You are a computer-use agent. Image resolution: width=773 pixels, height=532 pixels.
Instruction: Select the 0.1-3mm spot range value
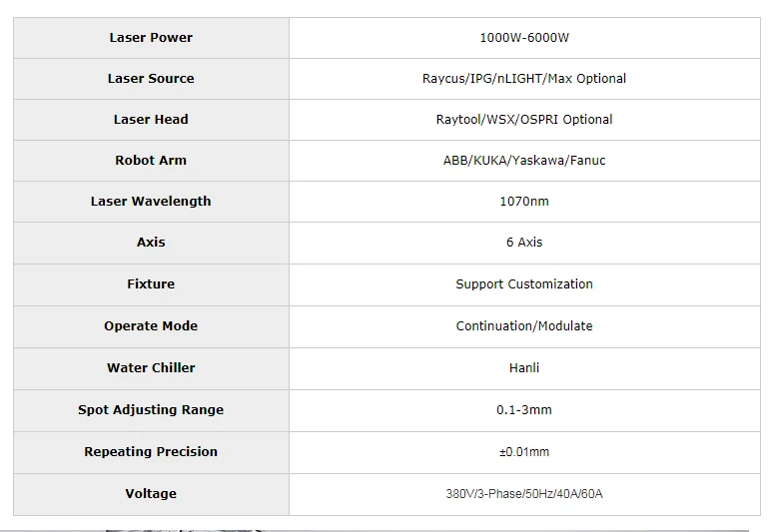524,410
